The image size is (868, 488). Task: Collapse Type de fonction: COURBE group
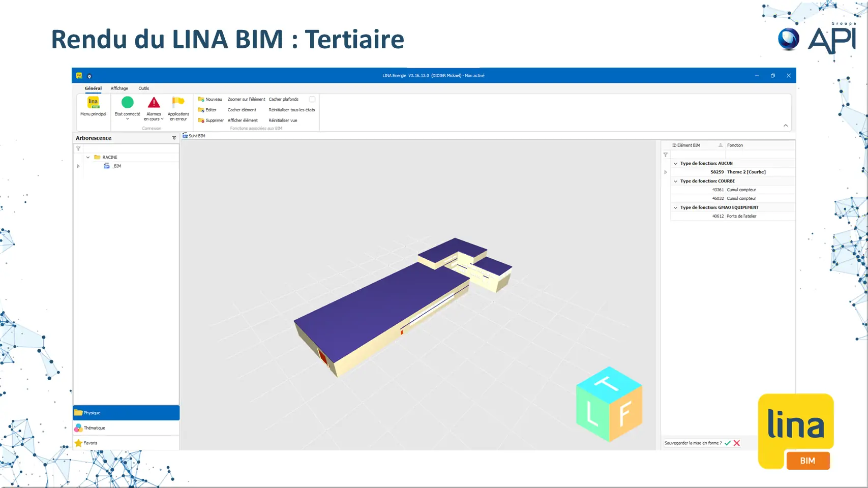pos(675,181)
